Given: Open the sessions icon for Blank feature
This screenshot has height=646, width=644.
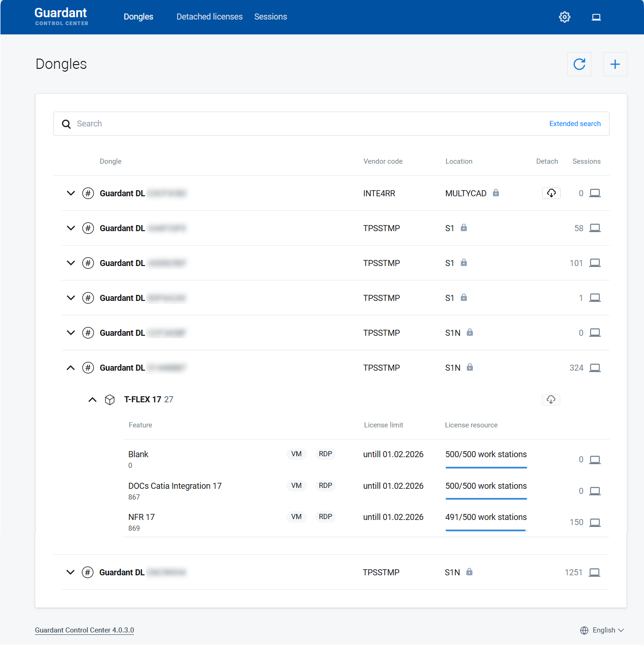Looking at the screenshot, I should point(595,460).
